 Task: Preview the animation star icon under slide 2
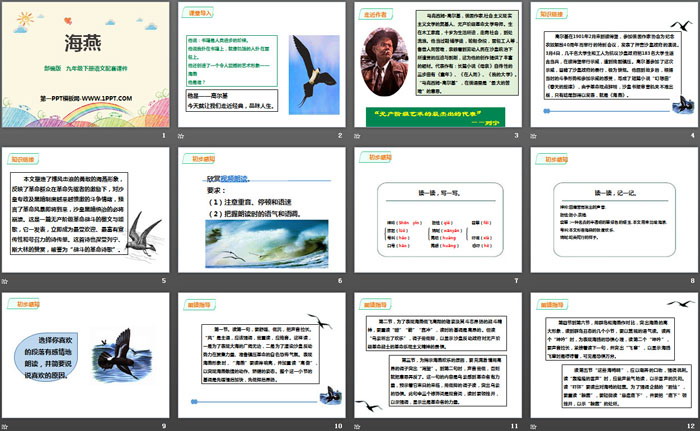click(x=181, y=136)
